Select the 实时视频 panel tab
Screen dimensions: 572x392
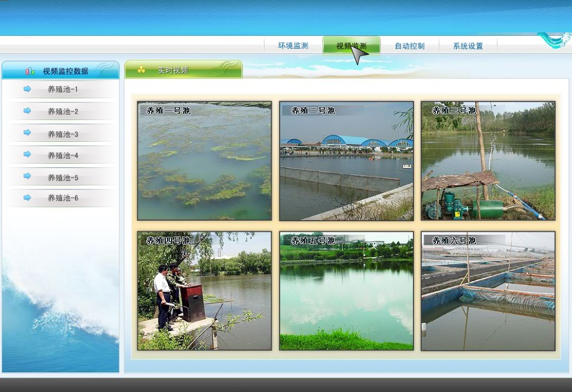(x=184, y=69)
